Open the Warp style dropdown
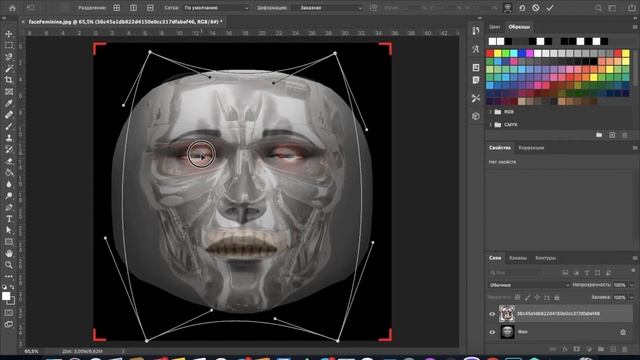This screenshot has width=640, height=360. point(328,8)
